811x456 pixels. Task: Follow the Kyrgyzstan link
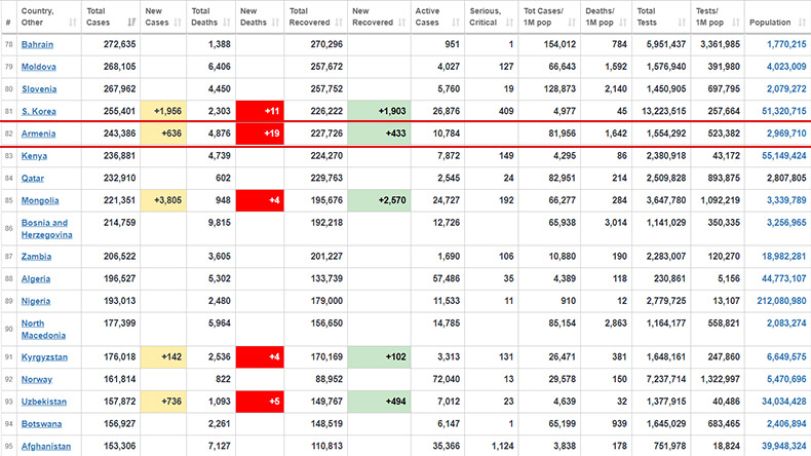pos(44,357)
